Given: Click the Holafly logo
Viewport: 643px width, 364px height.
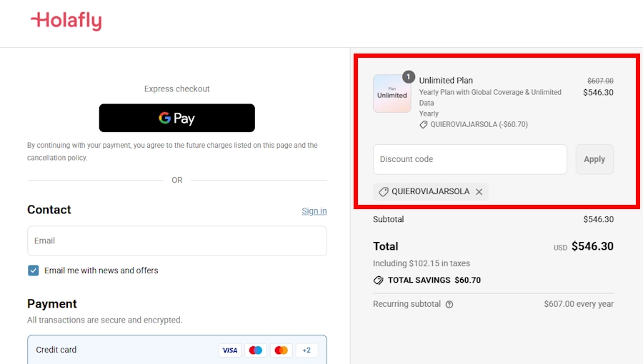Looking at the screenshot, I should click(x=66, y=21).
